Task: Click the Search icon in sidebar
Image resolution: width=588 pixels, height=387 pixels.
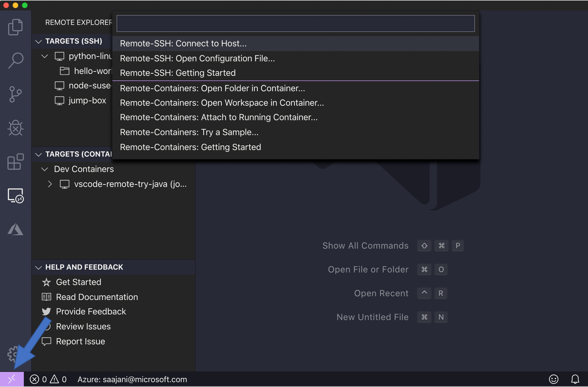Action: tap(16, 61)
